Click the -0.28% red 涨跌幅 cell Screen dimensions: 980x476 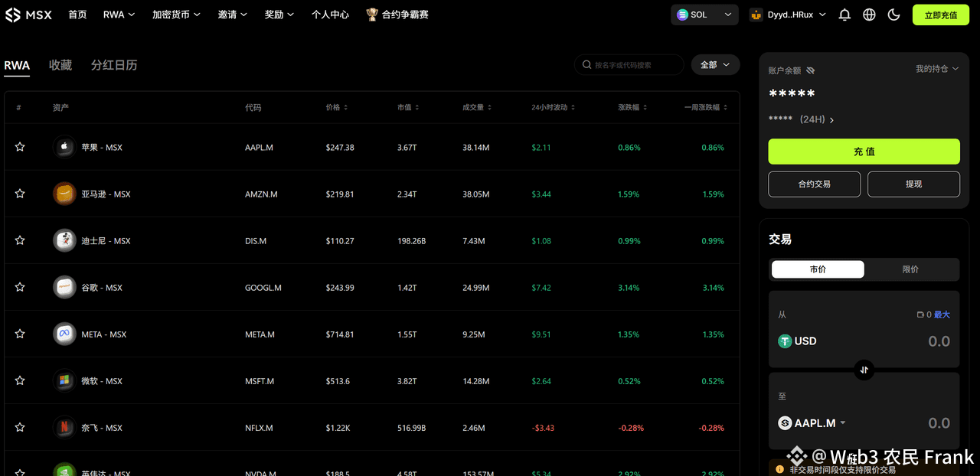click(x=631, y=428)
